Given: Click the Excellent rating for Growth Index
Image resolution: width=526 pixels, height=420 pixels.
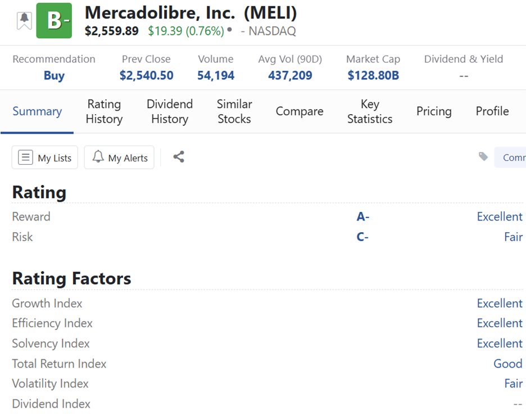Looking at the screenshot, I should (500, 304).
